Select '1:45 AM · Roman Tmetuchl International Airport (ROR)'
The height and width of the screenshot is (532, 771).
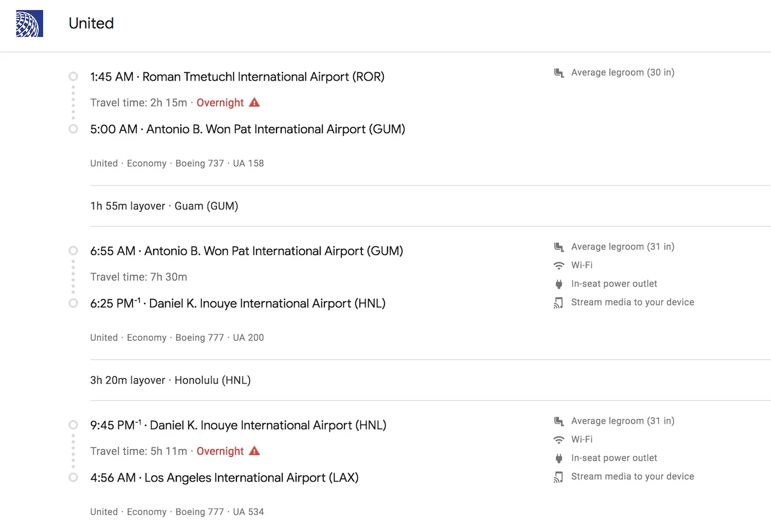(237, 77)
